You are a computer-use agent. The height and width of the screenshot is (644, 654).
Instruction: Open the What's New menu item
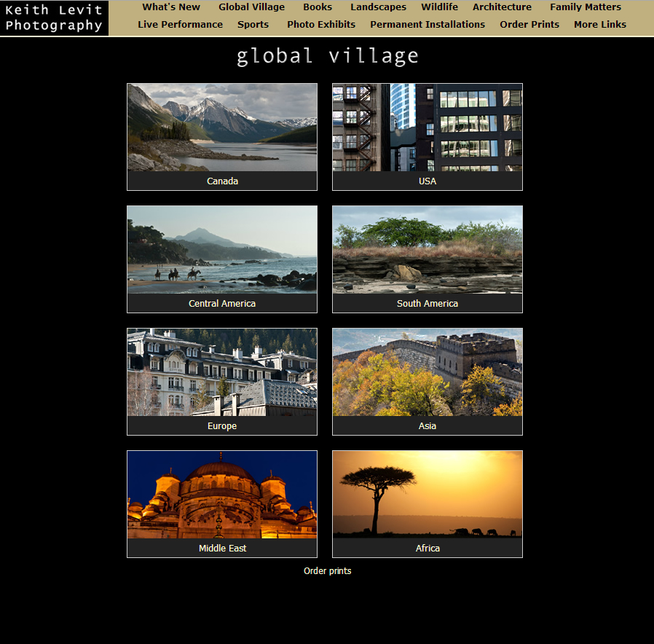pos(171,7)
